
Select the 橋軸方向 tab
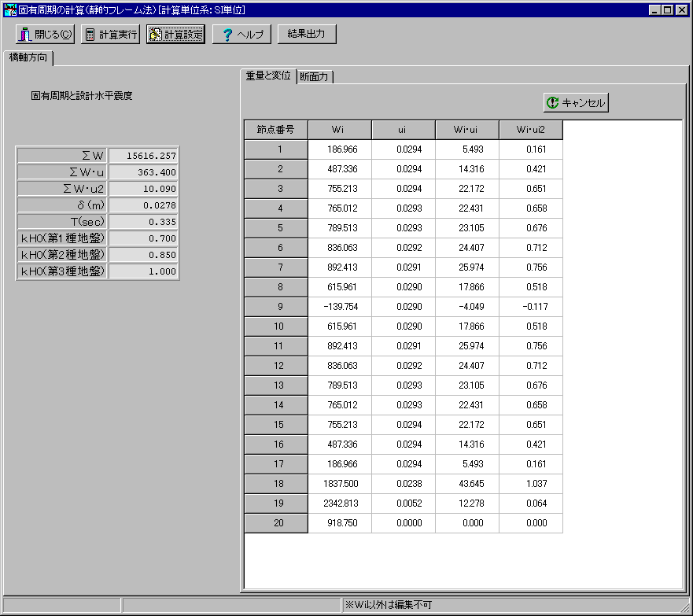click(x=28, y=57)
